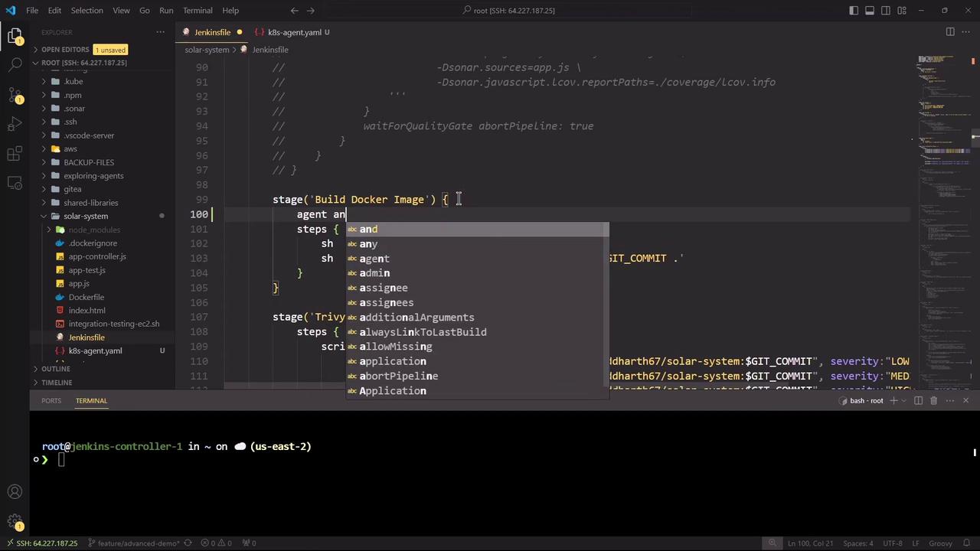Split the terminal pane

click(x=918, y=401)
